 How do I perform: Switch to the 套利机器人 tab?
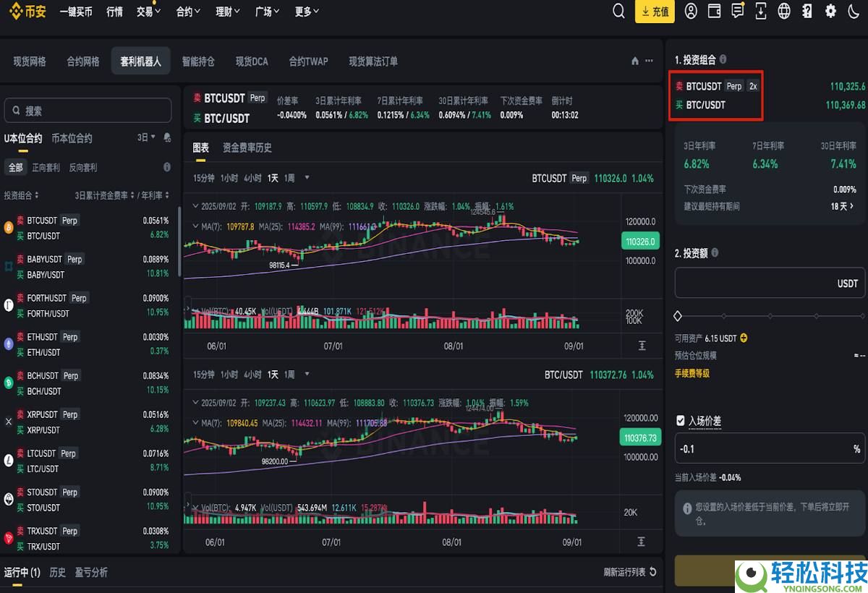click(140, 61)
